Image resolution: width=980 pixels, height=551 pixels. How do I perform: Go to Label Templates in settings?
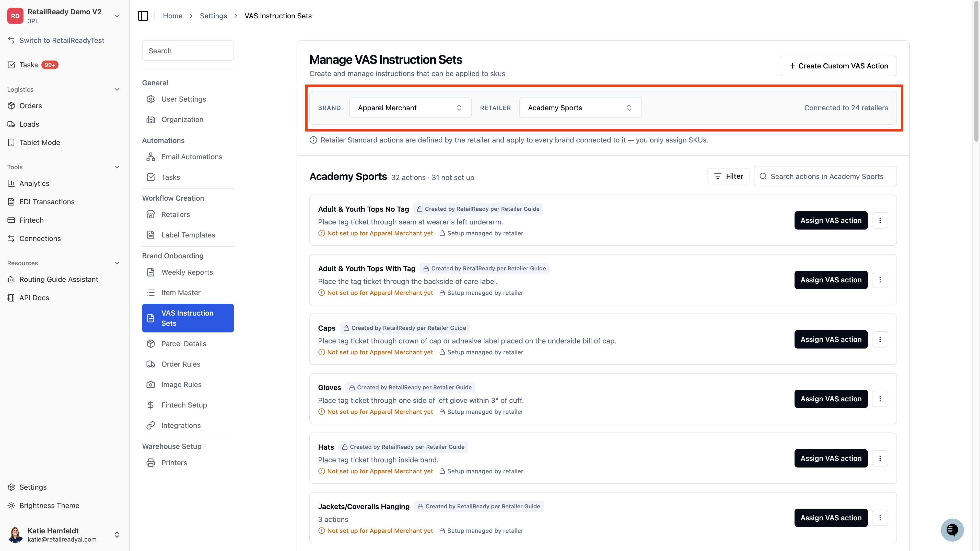coord(188,235)
